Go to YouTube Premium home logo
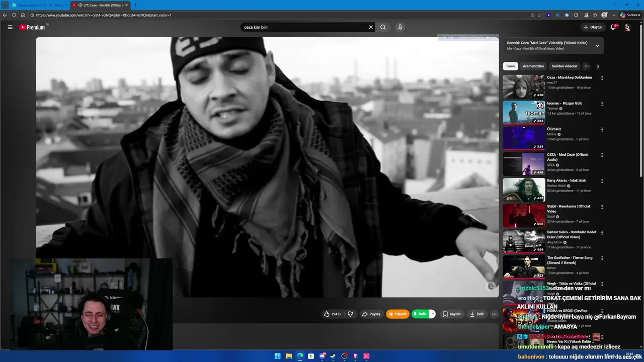The image size is (644, 362). click(x=33, y=27)
